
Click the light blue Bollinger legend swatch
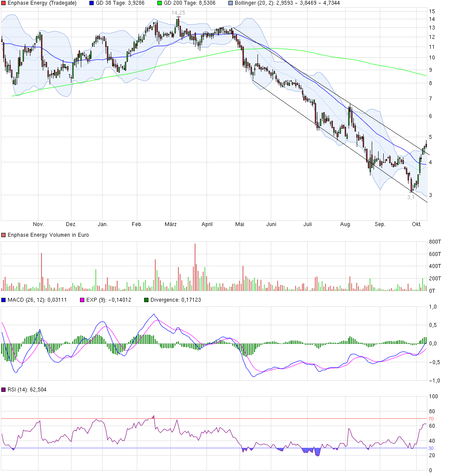tap(231, 3)
